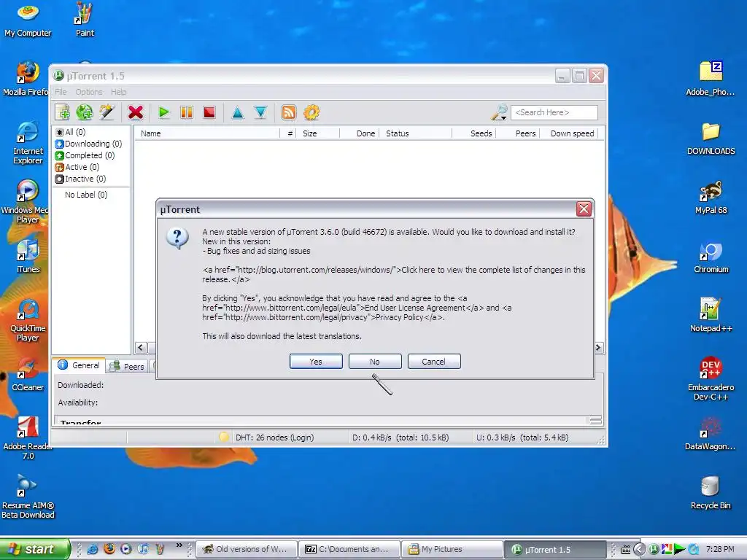Click the orange Pause torrent icon
The image size is (747, 560).
click(187, 112)
